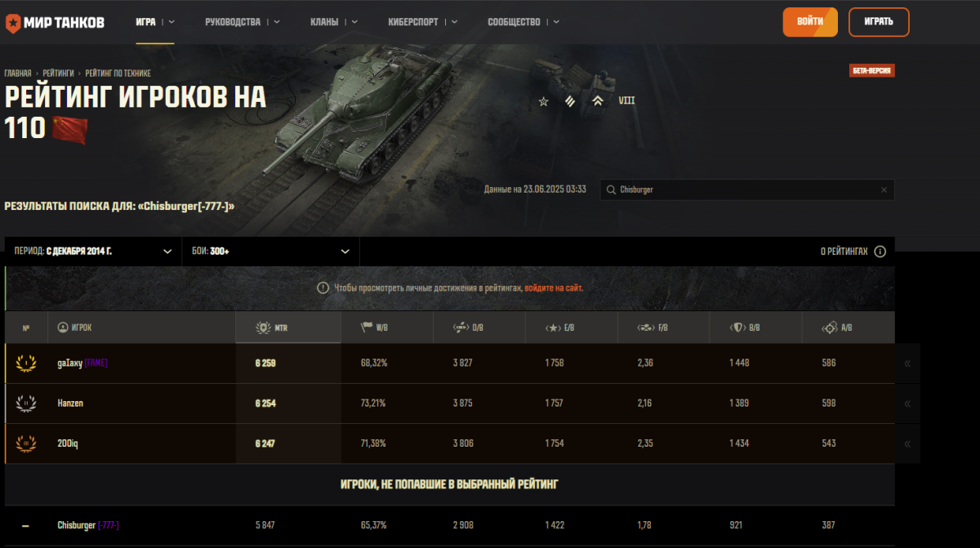The width and height of the screenshot is (980, 548).
Task: Expand 200iq row with side arrow
Action: click(x=907, y=443)
